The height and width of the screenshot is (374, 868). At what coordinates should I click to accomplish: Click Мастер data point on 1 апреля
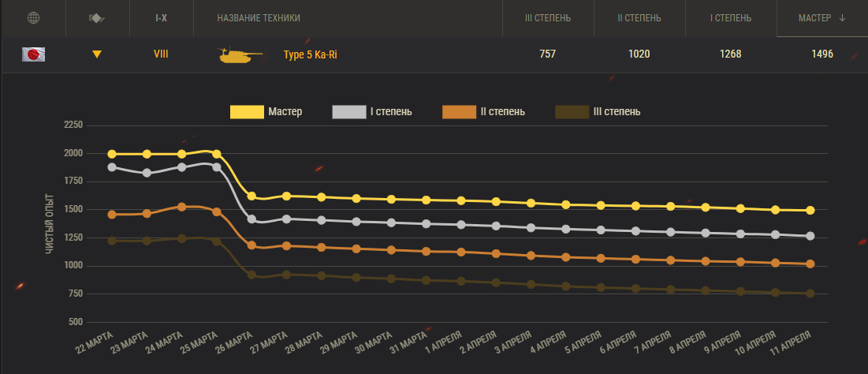coord(461,200)
